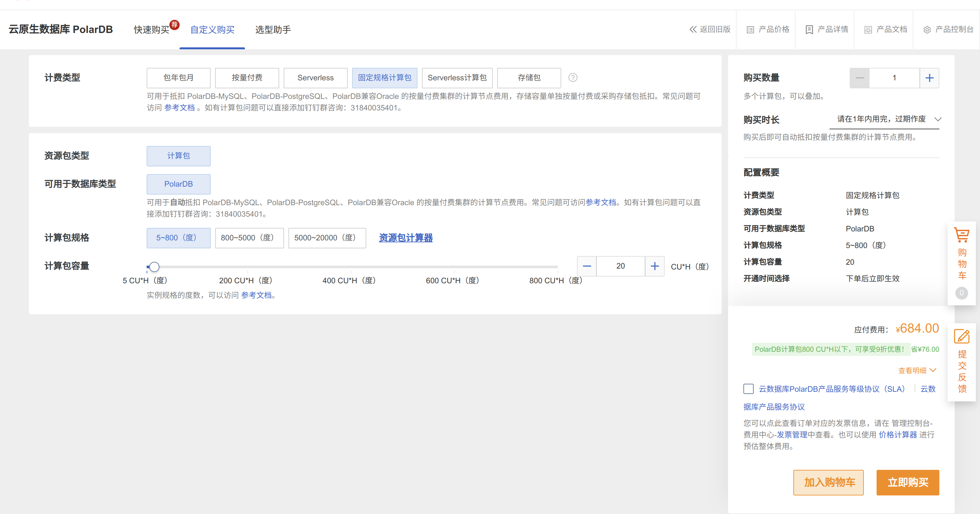This screenshot has width=980, height=514.
Task: Select 按量付费 billing type
Action: click(247, 77)
